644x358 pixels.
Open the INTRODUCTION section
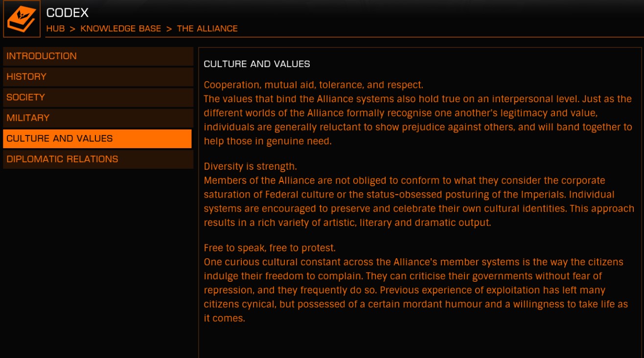pyautogui.click(x=98, y=56)
